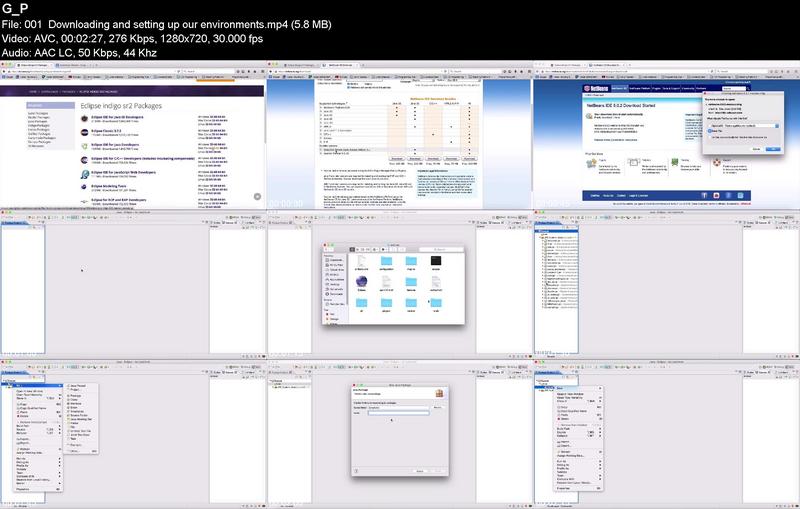The width and height of the screenshot is (800, 509).
Task: Click the JavaScript Web Developers package icon
Action: point(84,174)
